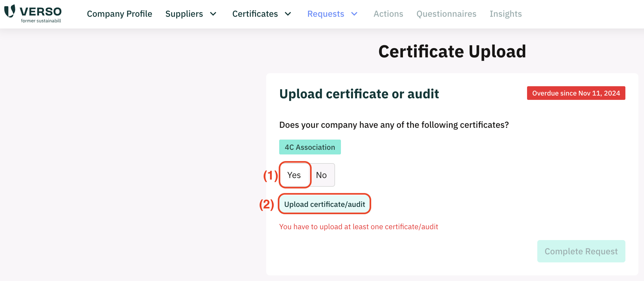
Task: Open the Requests menu label
Action: point(326,14)
